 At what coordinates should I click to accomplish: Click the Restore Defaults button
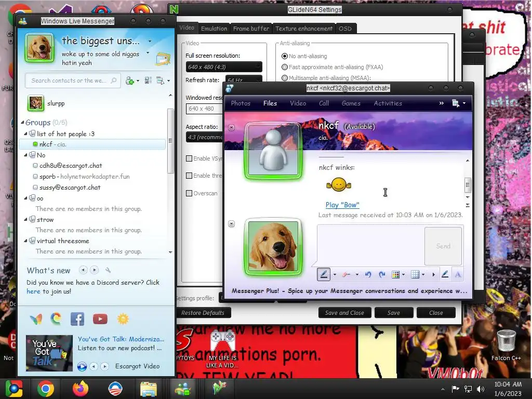pyautogui.click(x=203, y=313)
